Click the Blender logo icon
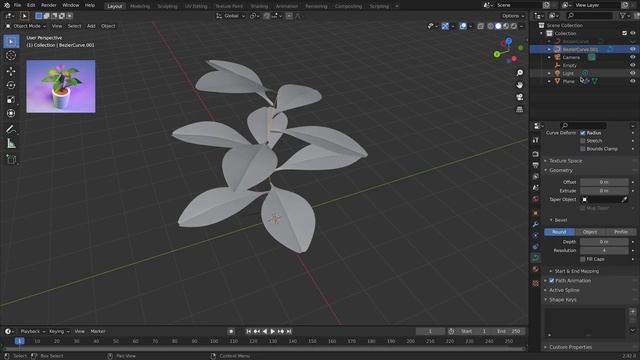The image size is (640, 360). pos(7,5)
